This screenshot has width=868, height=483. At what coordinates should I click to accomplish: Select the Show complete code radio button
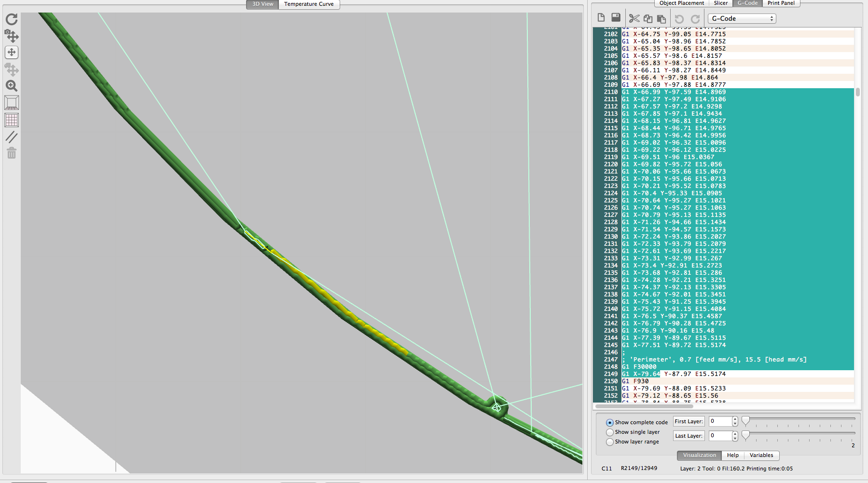610,423
